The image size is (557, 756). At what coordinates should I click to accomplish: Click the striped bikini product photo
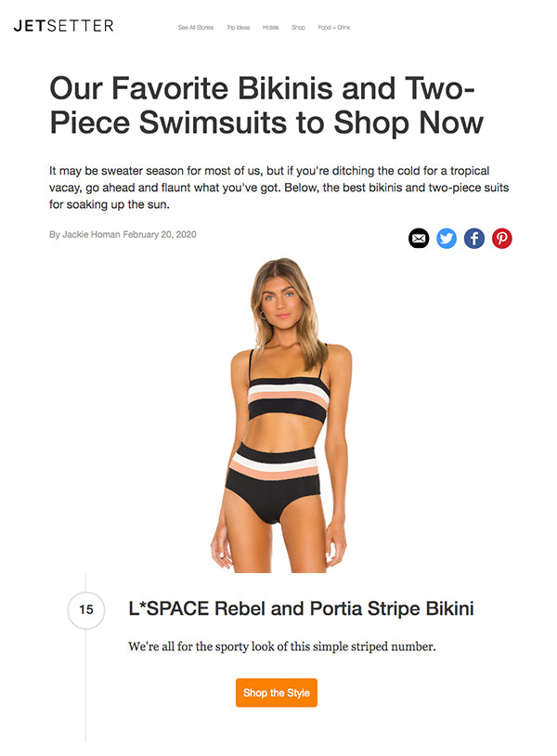[x=279, y=415]
